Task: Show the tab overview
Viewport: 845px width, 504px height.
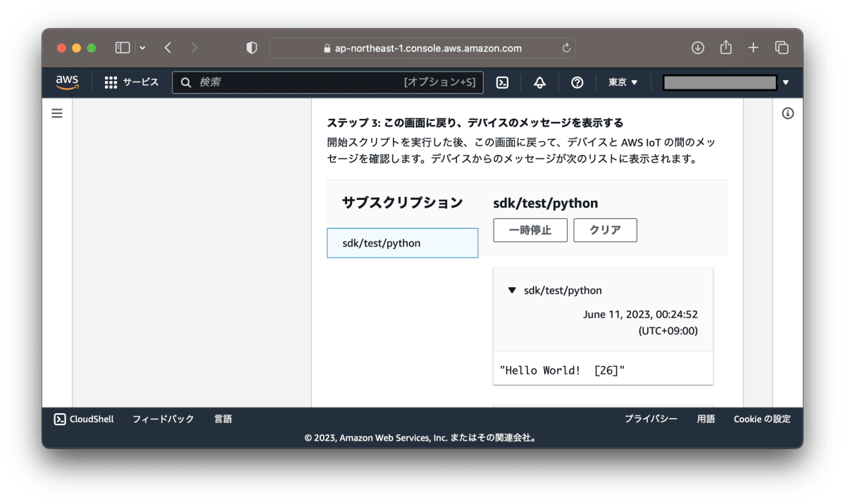Action: (x=782, y=47)
